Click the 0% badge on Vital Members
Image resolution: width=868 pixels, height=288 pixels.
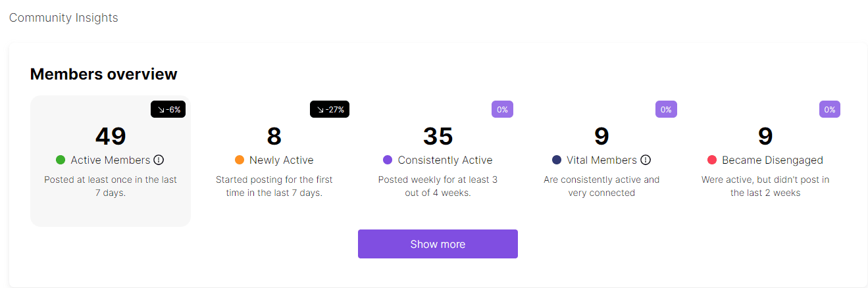tap(666, 109)
